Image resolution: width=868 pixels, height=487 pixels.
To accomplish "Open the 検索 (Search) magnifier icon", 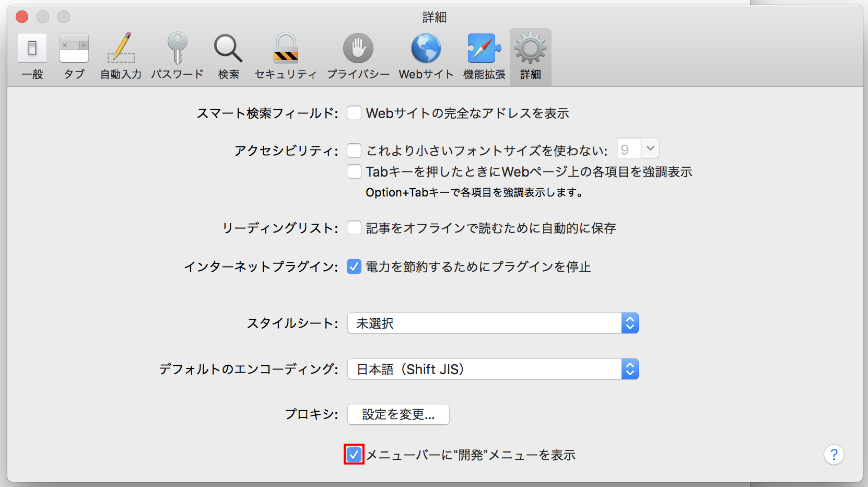I will pyautogui.click(x=228, y=55).
